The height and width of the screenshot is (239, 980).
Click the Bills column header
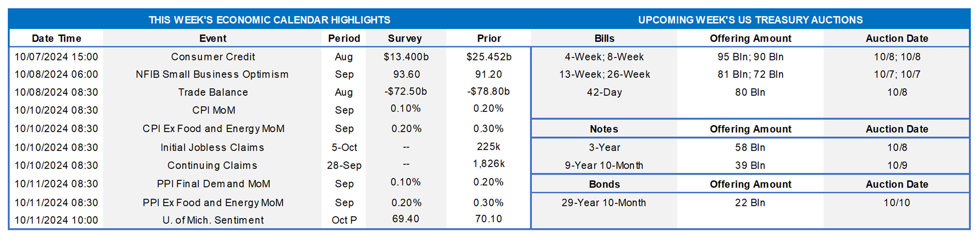[x=604, y=38]
